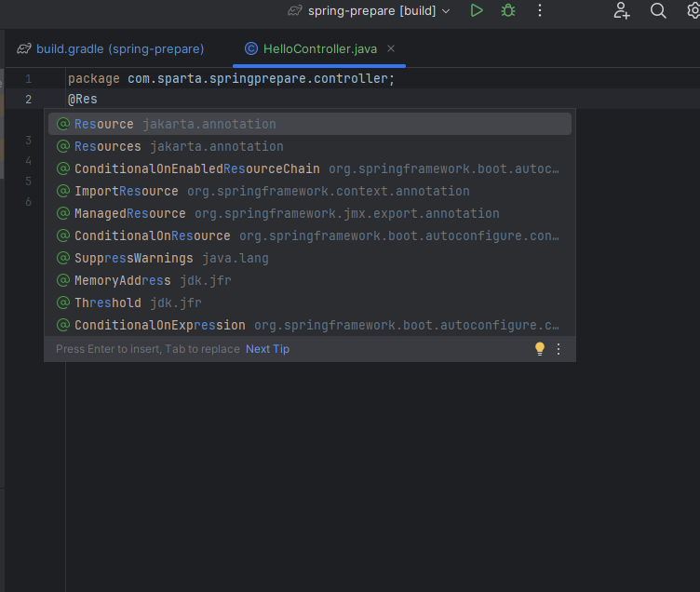Choose Resource jakarta.annotation completion
This screenshot has width=700, height=592.
(x=310, y=124)
